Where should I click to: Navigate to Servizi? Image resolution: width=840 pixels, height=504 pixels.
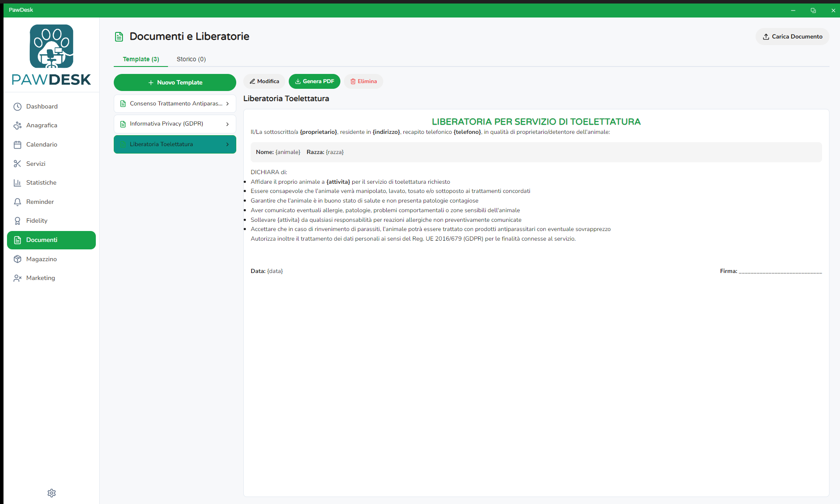[51, 164]
